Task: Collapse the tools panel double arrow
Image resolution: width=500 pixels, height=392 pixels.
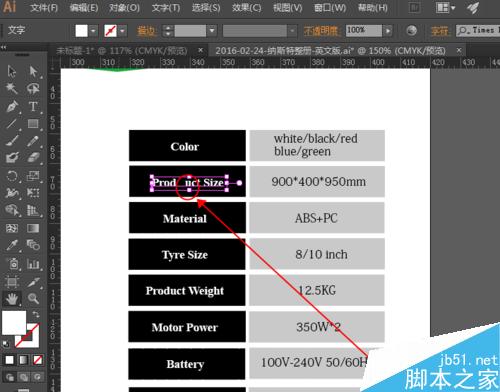Action: pyautogui.click(x=3, y=47)
